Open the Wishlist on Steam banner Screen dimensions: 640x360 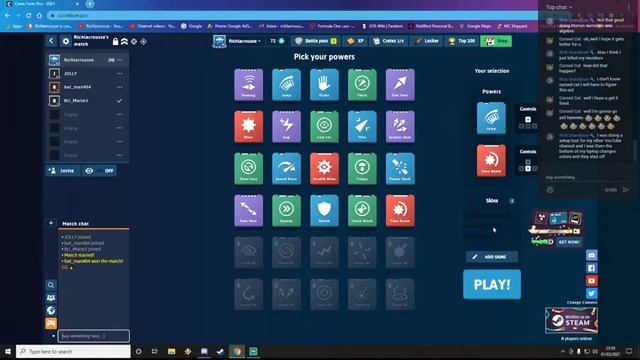(x=571, y=320)
